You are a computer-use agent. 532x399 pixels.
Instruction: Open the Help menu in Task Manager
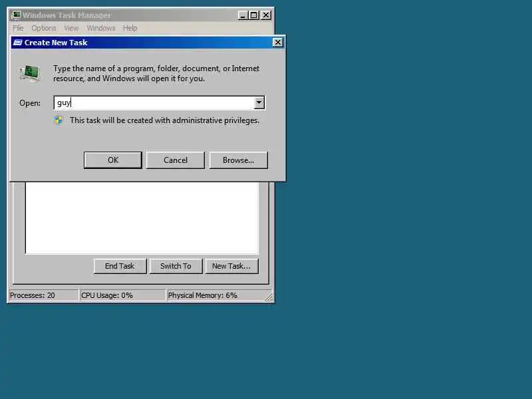[x=130, y=28]
